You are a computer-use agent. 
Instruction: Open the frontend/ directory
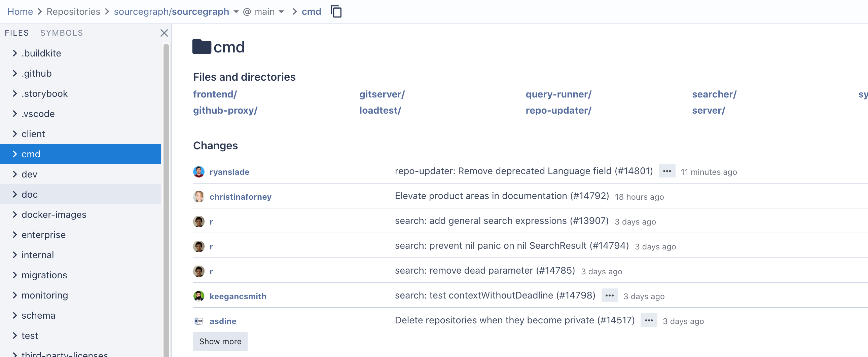pyautogui.click(x=215, y=94)
